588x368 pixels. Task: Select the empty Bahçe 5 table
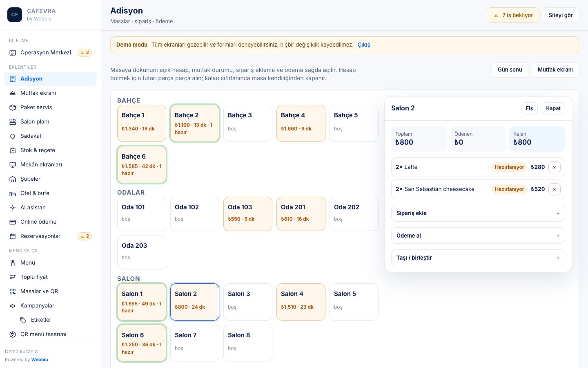pyautogui.click(x=354, y=123)
